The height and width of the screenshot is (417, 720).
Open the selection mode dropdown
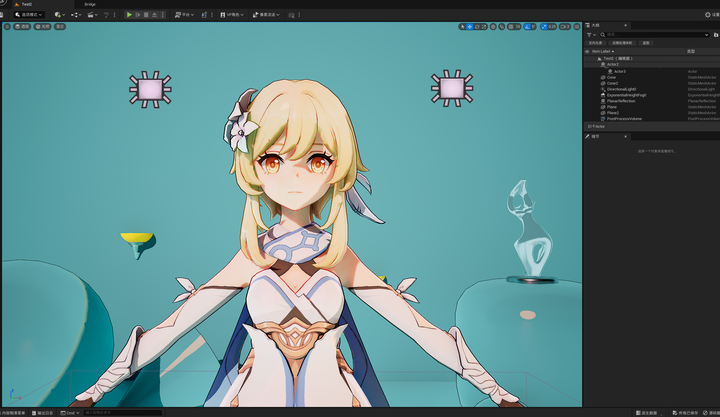(x=28, y=15)
